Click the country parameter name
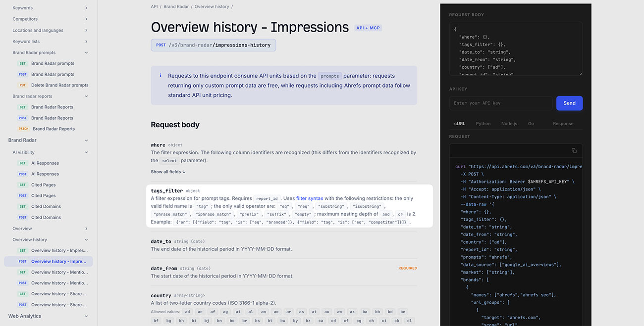The image size is (644, 326). click(x=161, y=295)
